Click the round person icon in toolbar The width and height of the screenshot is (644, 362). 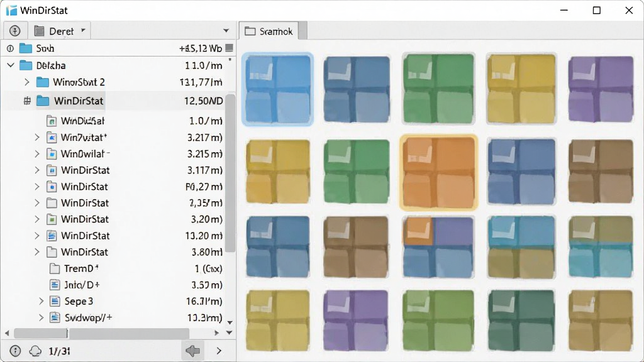(x=15, y=31)
